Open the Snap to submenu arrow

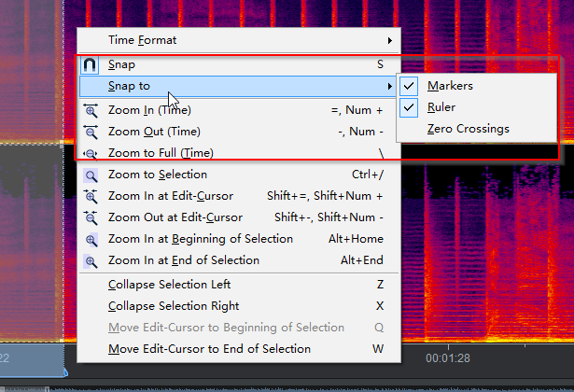pyautogui.click(x=389, y=87)
